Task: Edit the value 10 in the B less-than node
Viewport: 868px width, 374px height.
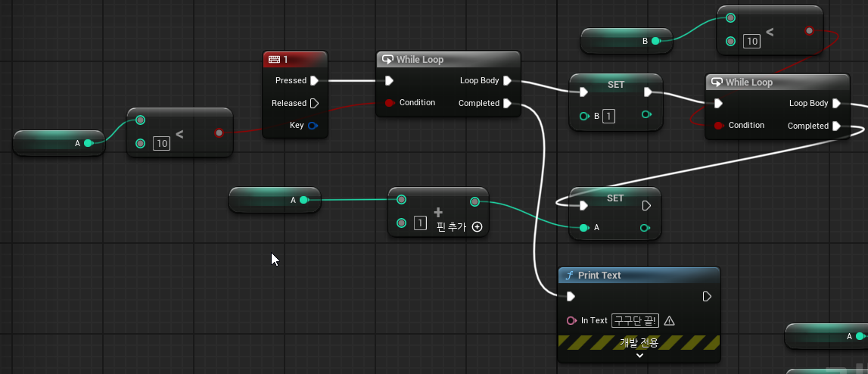Action: (751, 41)
